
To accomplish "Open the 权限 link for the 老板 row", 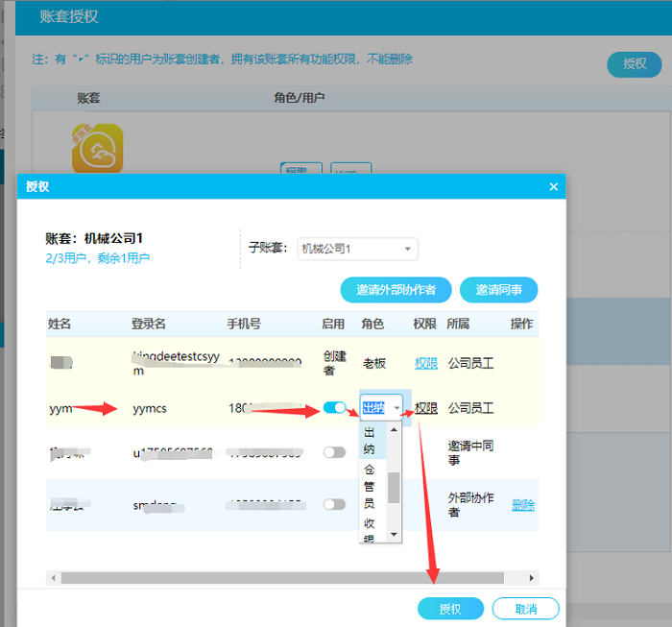I will [x=425, y=364].
